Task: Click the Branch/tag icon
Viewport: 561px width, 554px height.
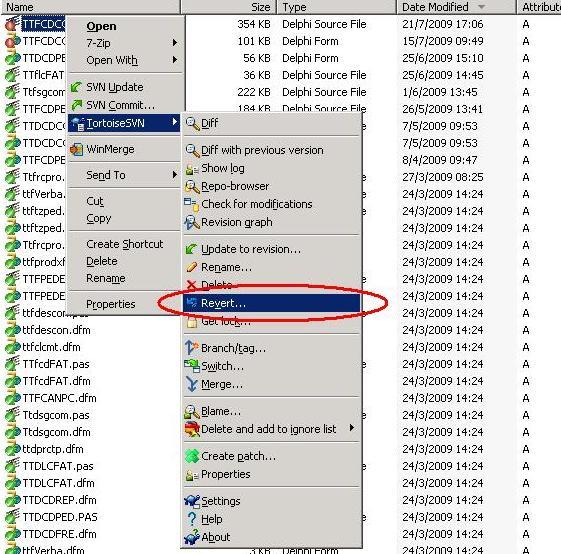Action: [192, 348]
